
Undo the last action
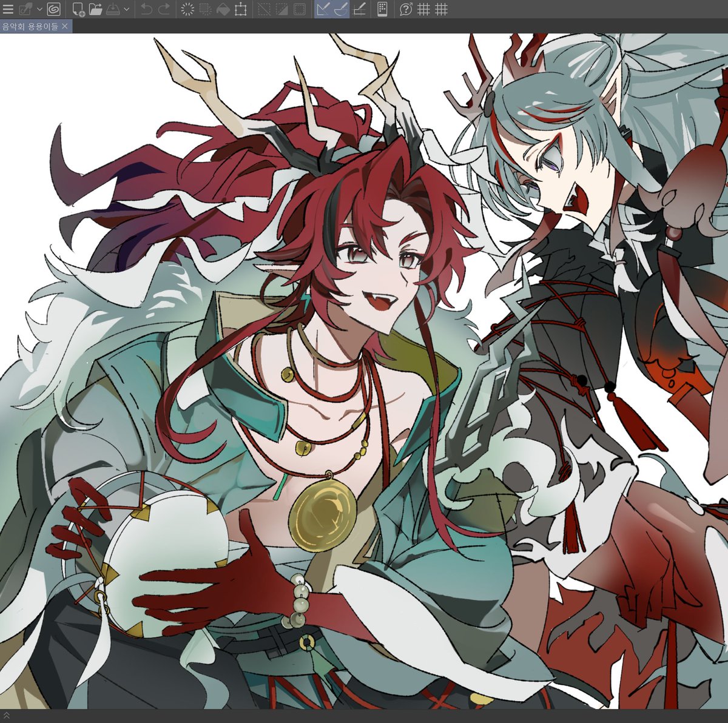(146, 9)
